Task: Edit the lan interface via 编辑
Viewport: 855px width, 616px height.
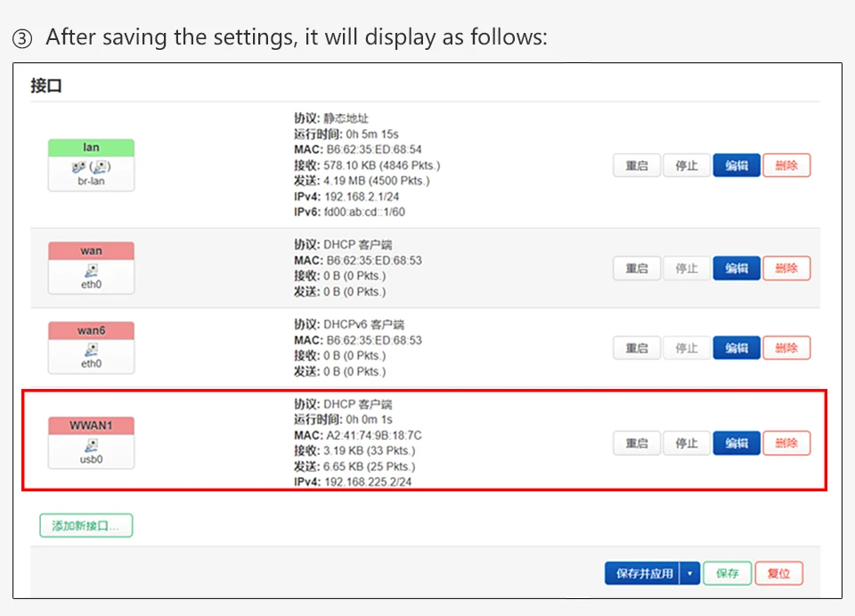Action: click(737, 166)
